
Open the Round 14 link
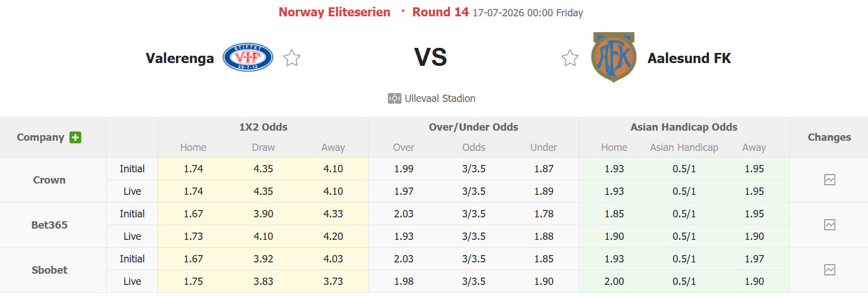[441, 12]
